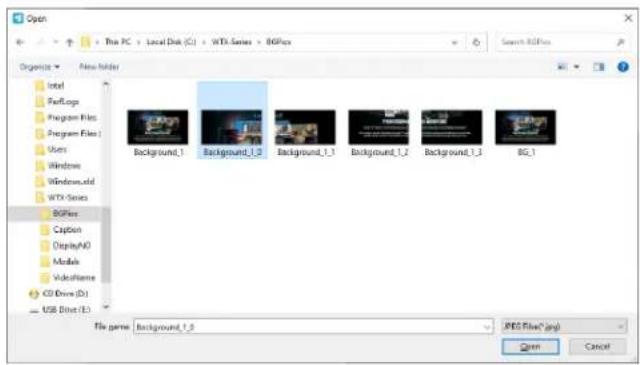Screen dimensions: 640x365
Task: Click the Cancel button
Action: pyautogui.click(x=597, y=347)
